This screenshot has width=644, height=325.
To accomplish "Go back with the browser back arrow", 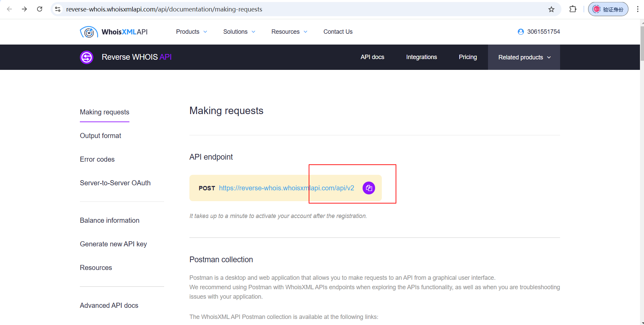I will [9, 9].
